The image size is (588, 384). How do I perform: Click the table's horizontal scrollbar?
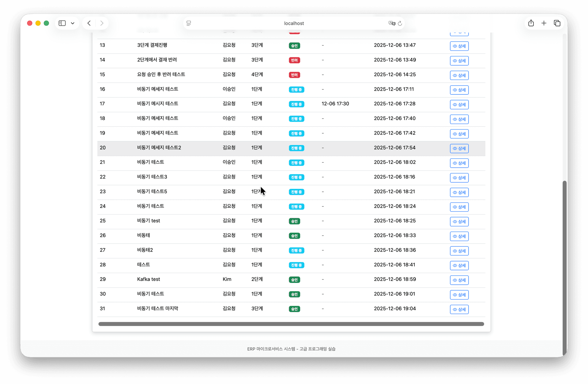click(291, 324)
